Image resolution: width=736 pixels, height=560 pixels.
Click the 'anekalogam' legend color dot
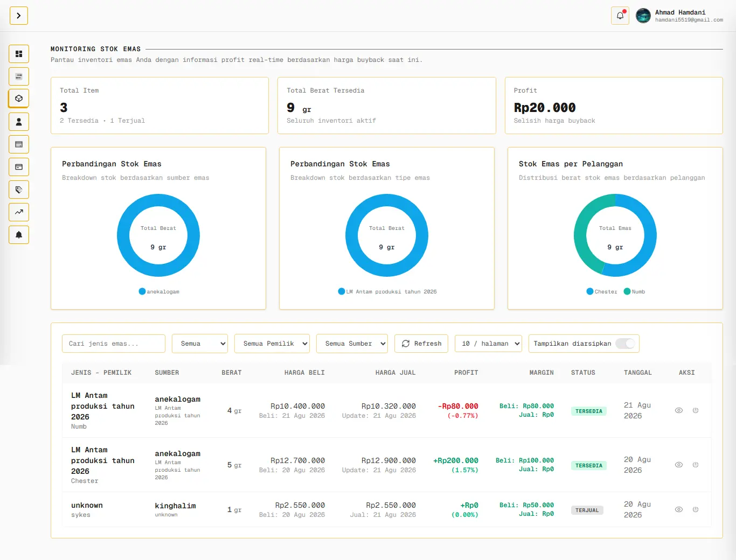(x=142, y=291)
